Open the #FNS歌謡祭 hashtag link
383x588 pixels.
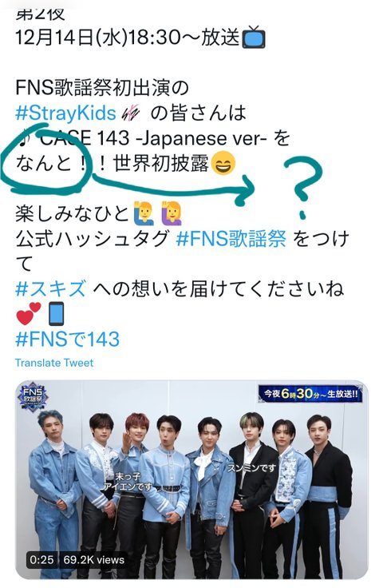pyautogui.click(x=231, y=239)
